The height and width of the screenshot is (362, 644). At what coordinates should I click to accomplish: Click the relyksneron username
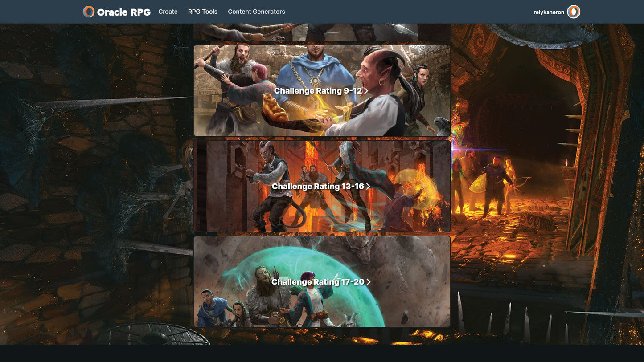click(549, 12)
